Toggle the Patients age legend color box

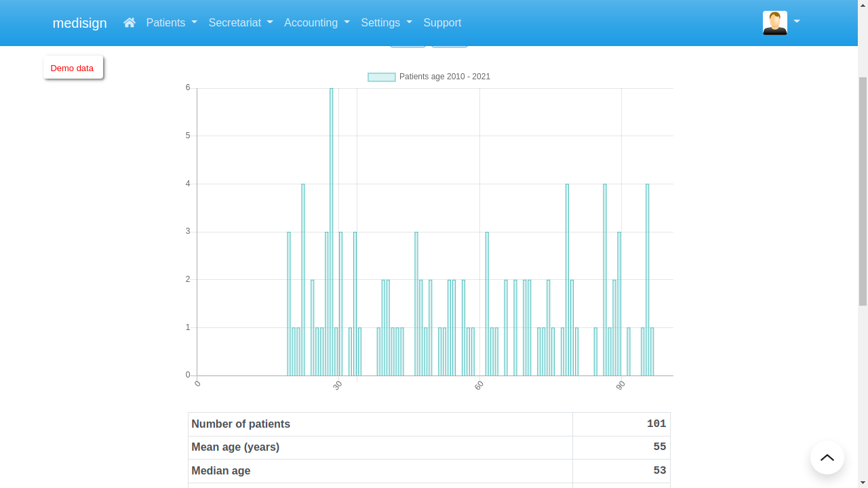click(381, 77)
